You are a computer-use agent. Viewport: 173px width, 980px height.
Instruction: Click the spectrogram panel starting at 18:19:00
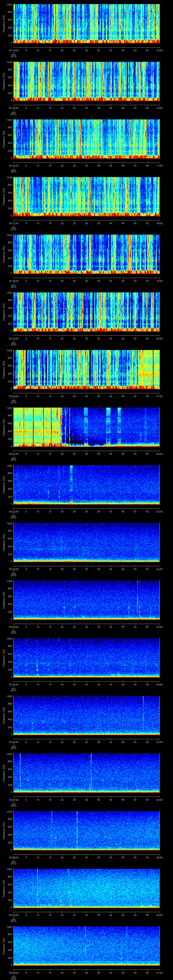pos(87,312)
